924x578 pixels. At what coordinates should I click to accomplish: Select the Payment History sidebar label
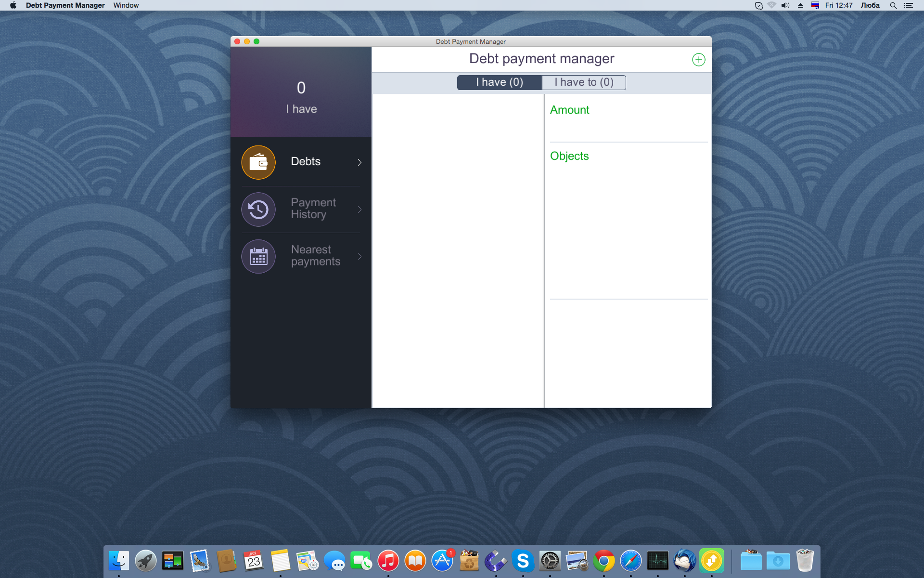click(313, 209)
